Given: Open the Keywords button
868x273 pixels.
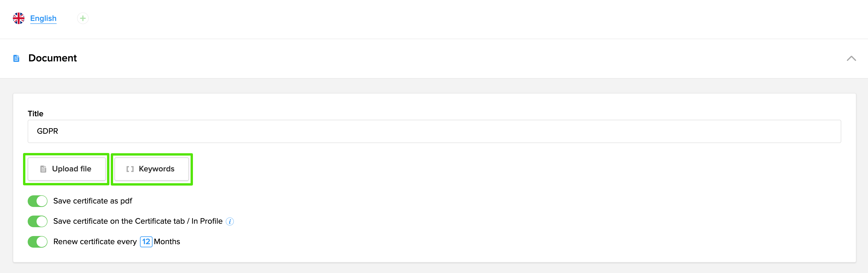Looking at the screenshot, I should tap(152, 169).
